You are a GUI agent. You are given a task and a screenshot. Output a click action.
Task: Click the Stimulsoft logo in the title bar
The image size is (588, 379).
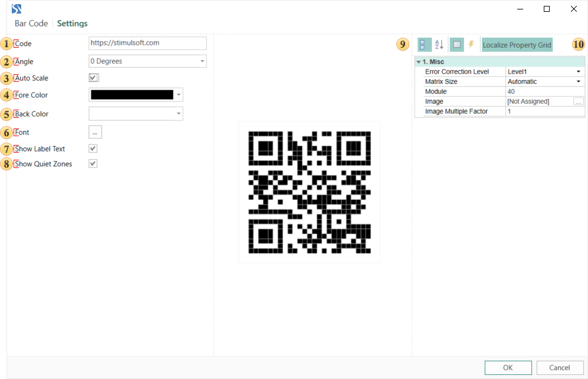pos(17,9)
